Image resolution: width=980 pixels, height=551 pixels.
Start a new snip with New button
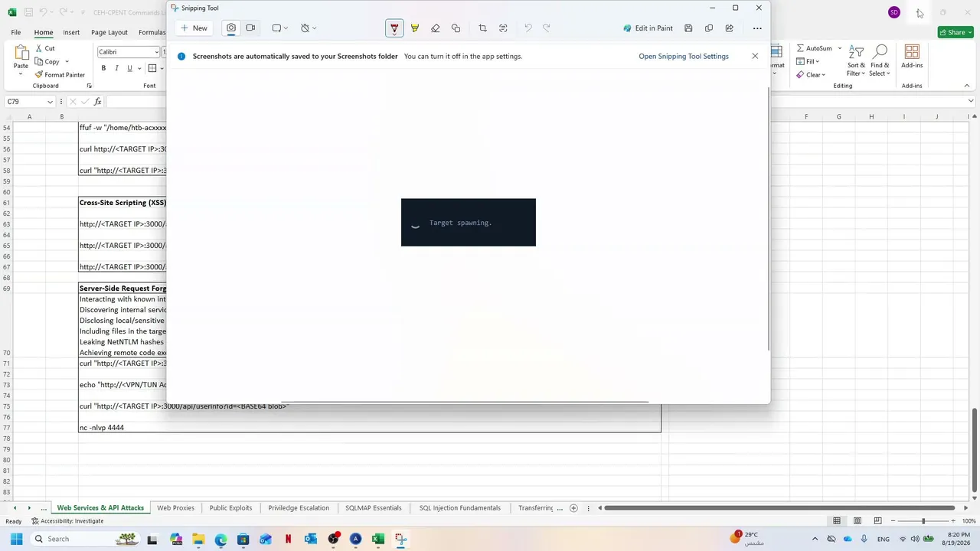click(x=194, y=28)
